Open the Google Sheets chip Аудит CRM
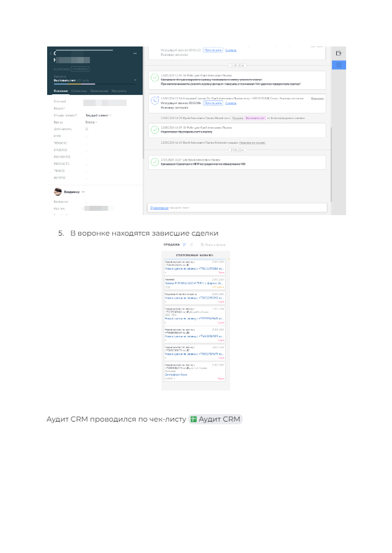 215,419
